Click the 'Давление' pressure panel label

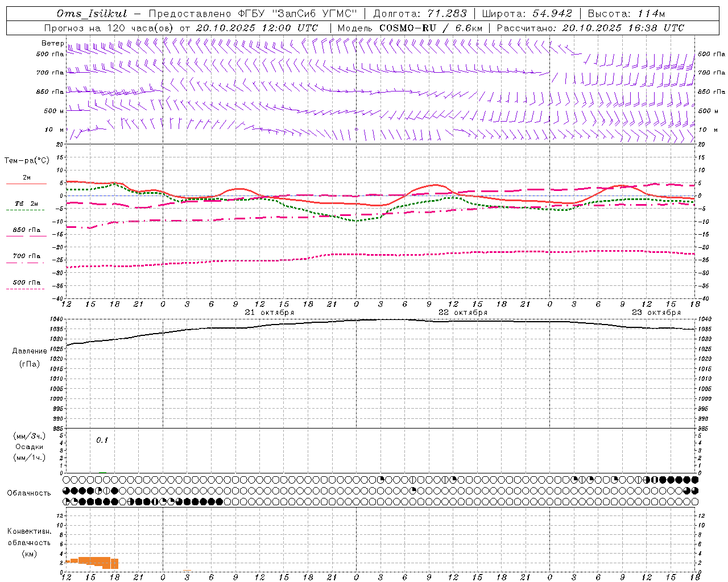tap(30, 351)
